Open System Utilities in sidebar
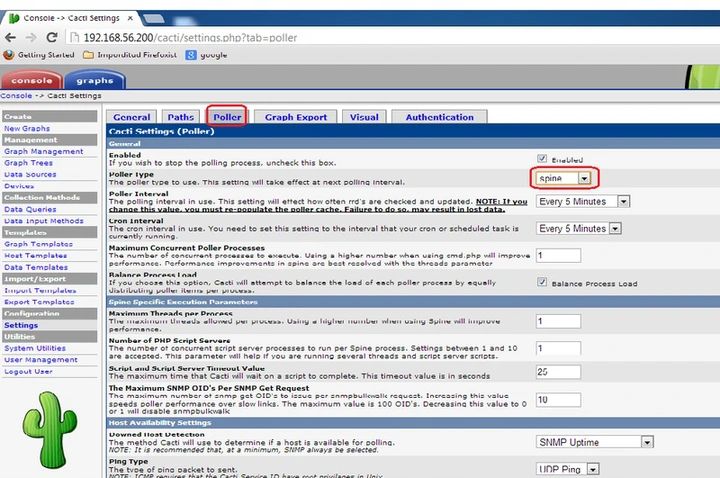The width and height of the screenshot is (720, 478). [x=35, y=348]
